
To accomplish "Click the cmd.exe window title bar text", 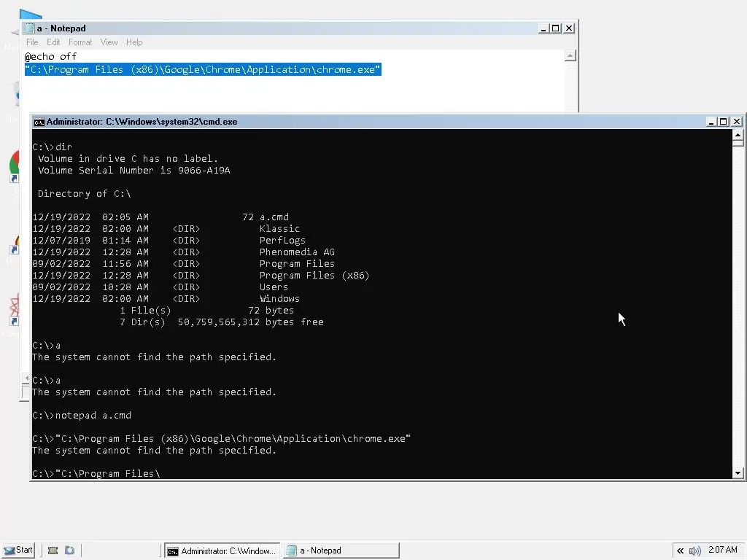I will (x=142, y=122).
